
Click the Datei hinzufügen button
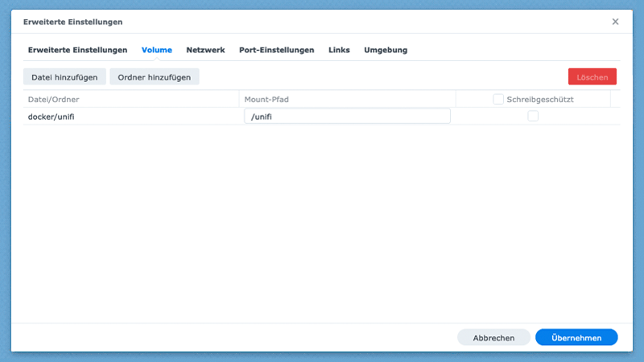64,77
